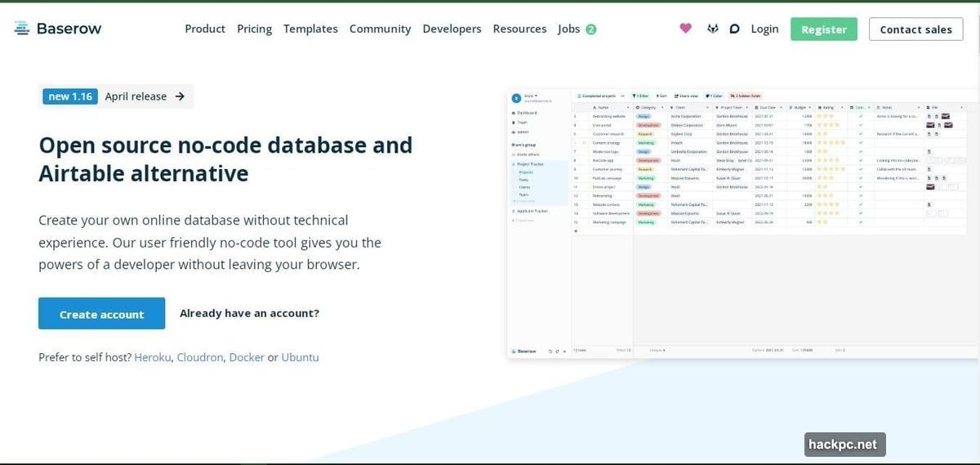Click the blue user avatar in preview sidebar

pyautogui.click(x=516, y=97)
